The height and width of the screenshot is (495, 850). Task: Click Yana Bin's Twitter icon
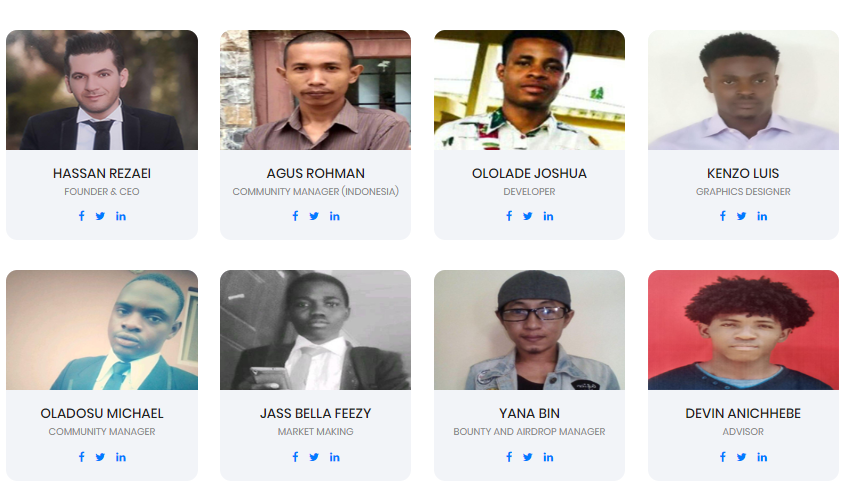(x=527, y=457)
